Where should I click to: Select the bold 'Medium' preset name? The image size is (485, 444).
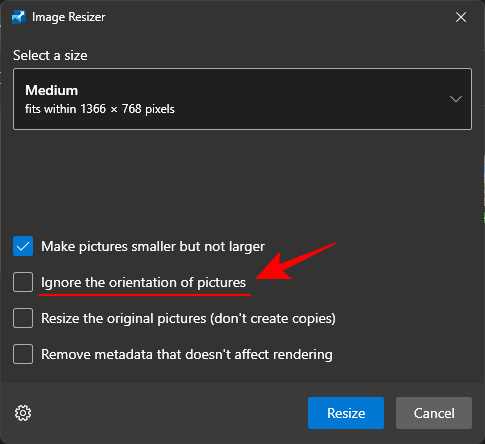pos(52,90)
